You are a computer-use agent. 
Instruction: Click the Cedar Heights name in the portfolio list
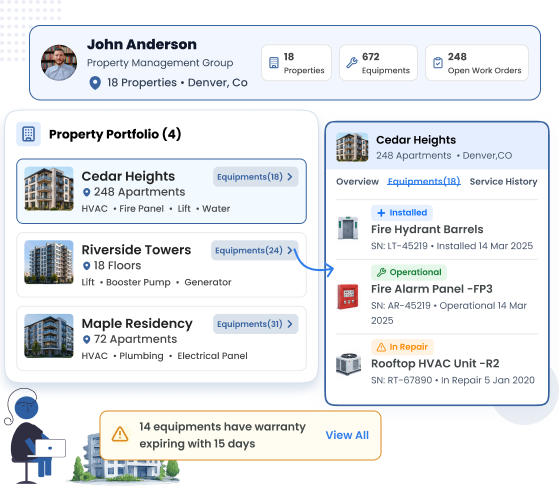[128, 176]
